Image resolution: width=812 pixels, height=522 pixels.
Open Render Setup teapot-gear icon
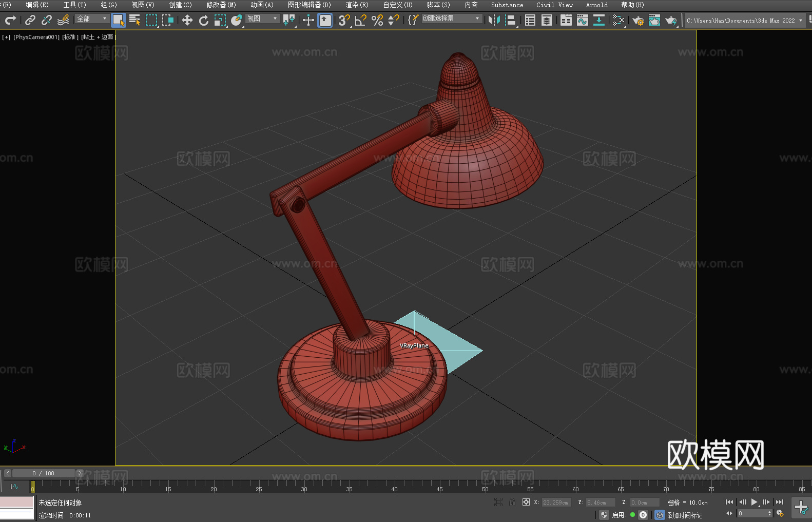[x=637, y=20]
